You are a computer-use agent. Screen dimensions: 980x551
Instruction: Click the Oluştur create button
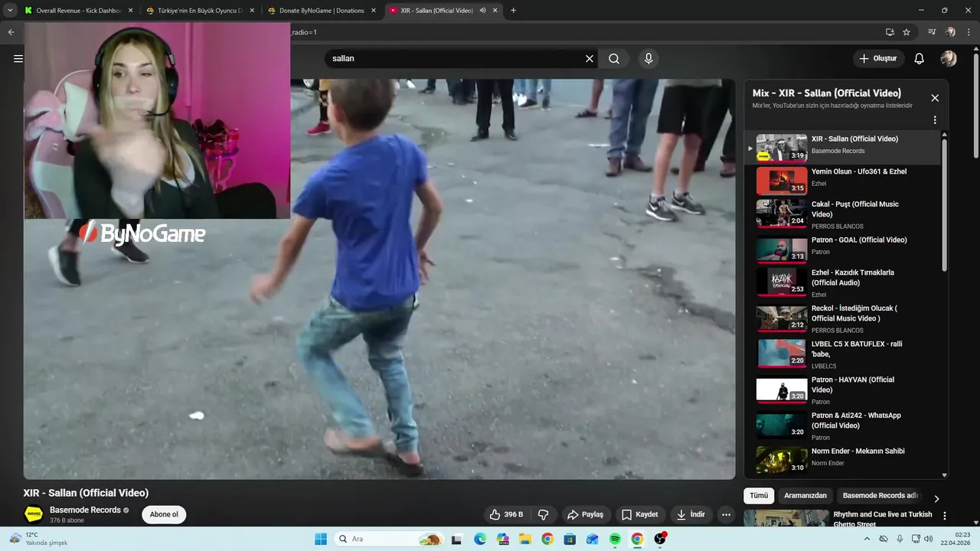tap(878, 58)
